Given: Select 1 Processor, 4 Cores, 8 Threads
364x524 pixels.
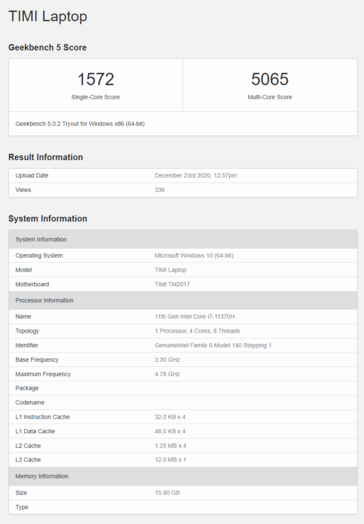Looking at the screenshot, I should coord(197,331).
